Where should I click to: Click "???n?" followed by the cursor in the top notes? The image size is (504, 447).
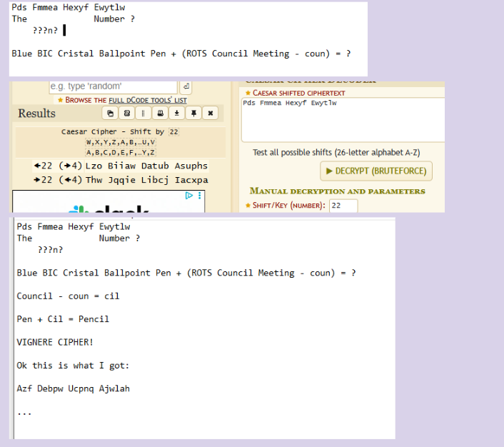click(45, 31)
